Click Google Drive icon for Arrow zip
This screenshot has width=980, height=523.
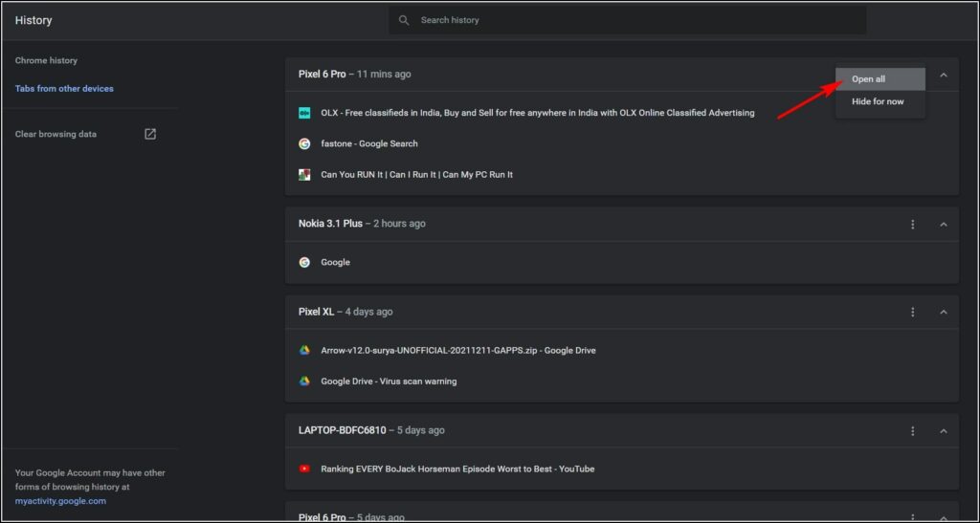coord(304,350)
